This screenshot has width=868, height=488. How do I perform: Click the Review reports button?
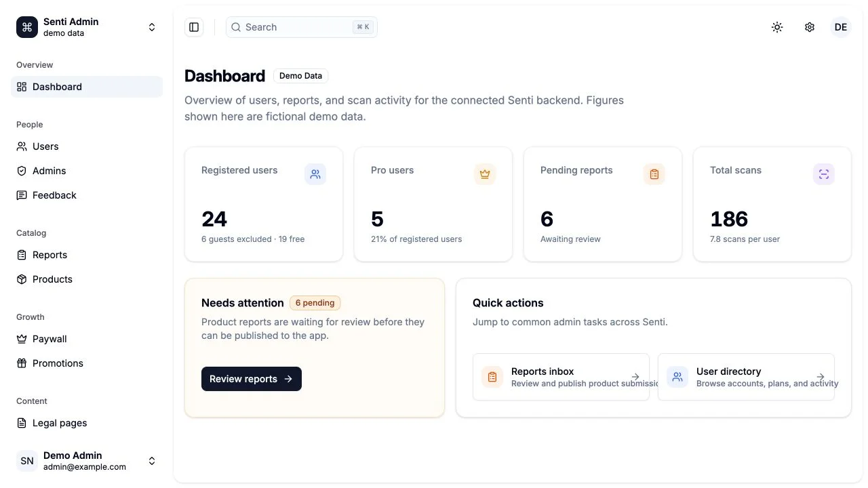(252, 379)
